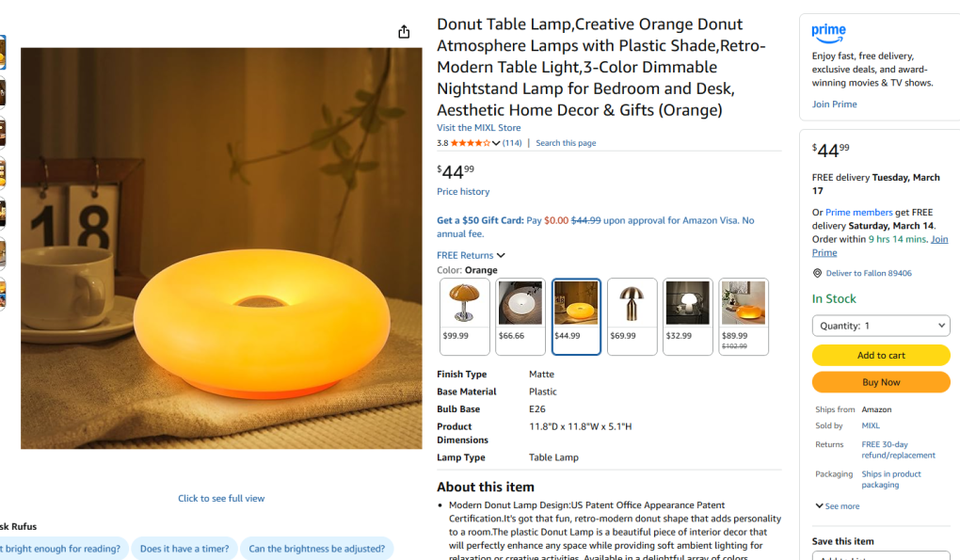Image resolution: width=960 pixels, height=560 pixels.
Task: Open the rating breakdown chevron
Action: [x=496, y=143]
